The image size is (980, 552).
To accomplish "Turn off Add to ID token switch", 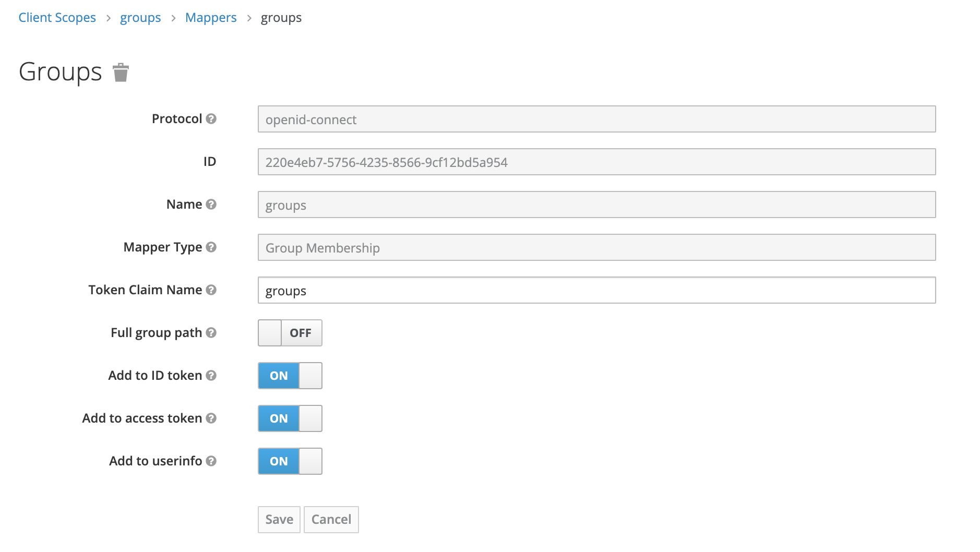I will pos(290,376).
